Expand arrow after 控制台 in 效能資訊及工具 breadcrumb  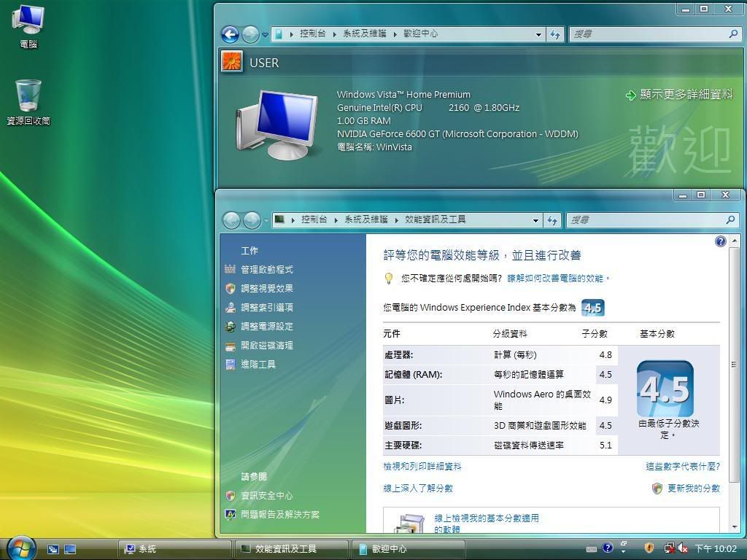(x=336, y=220)
